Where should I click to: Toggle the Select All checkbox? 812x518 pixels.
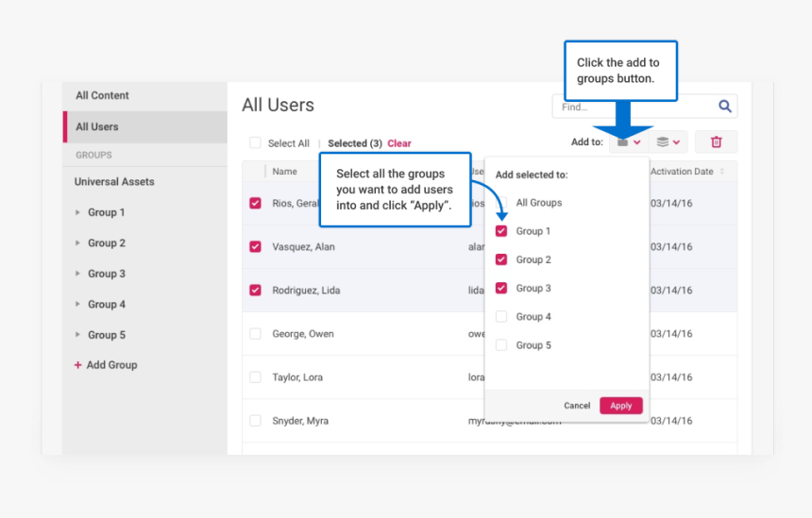point(255,143)
